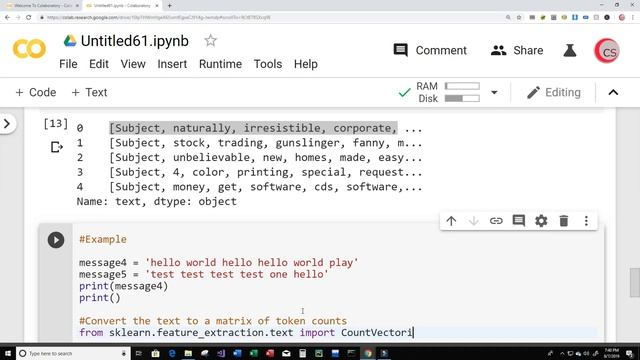Open the Editing mode selector
The width and height of the screenshot is (640, 360).
[x=553, y=92]
